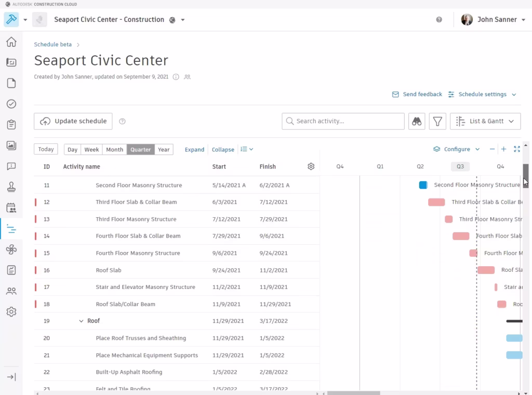Click the Gantt horizontal scrollbar thumb
Image resolution: width=532 pixels, height=395 pixels.
353,393
